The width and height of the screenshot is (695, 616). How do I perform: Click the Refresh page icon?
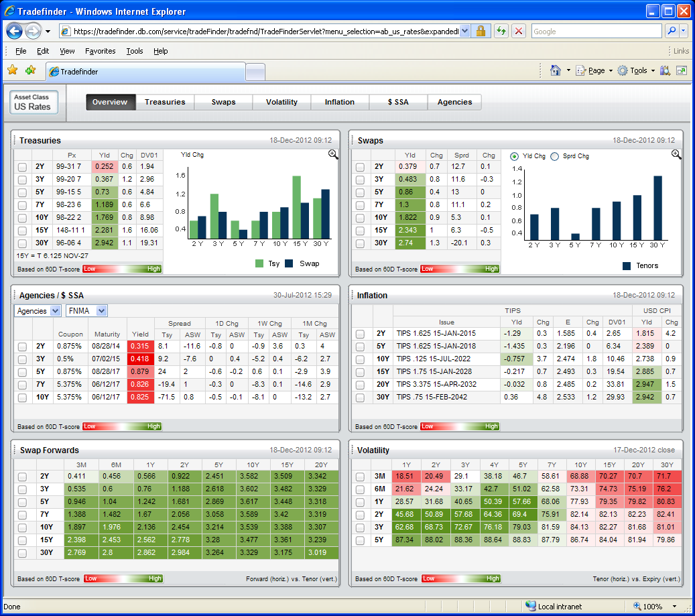click(501, 31)
